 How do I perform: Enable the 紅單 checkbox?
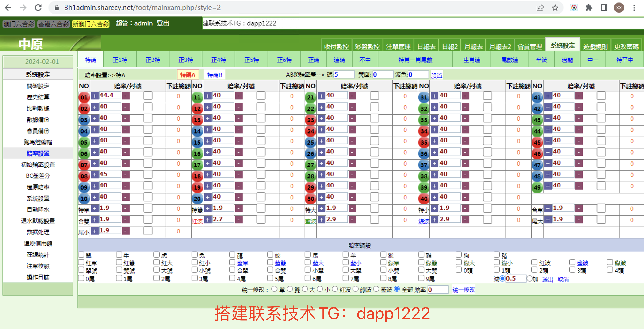click(81, 262)
